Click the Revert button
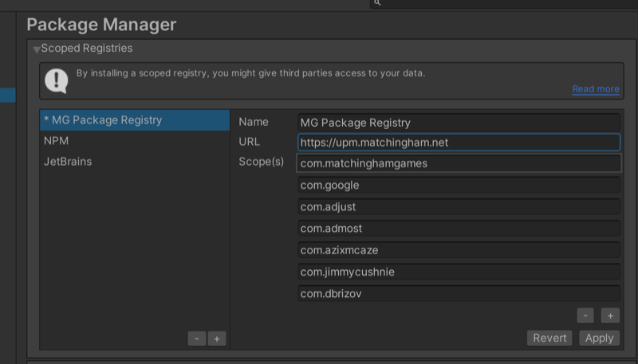Image resolution: width=638 pixels, height=364 pixels. point(549,338)
